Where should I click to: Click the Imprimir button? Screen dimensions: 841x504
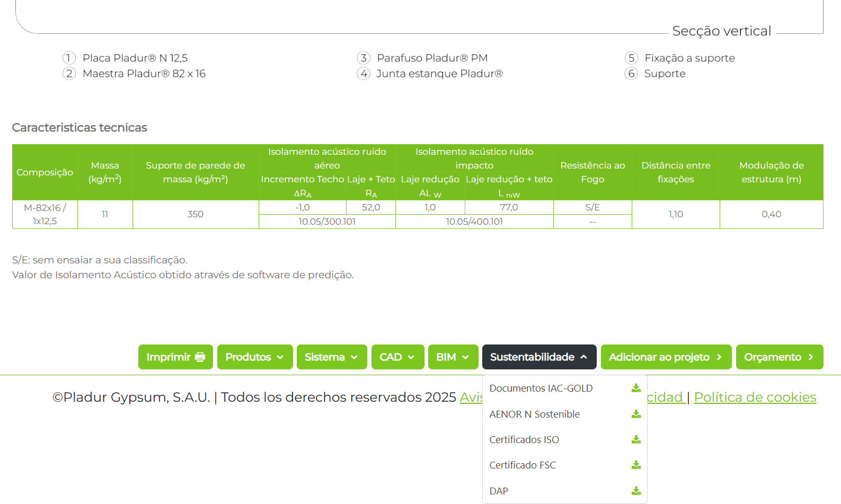click(175, 357)
